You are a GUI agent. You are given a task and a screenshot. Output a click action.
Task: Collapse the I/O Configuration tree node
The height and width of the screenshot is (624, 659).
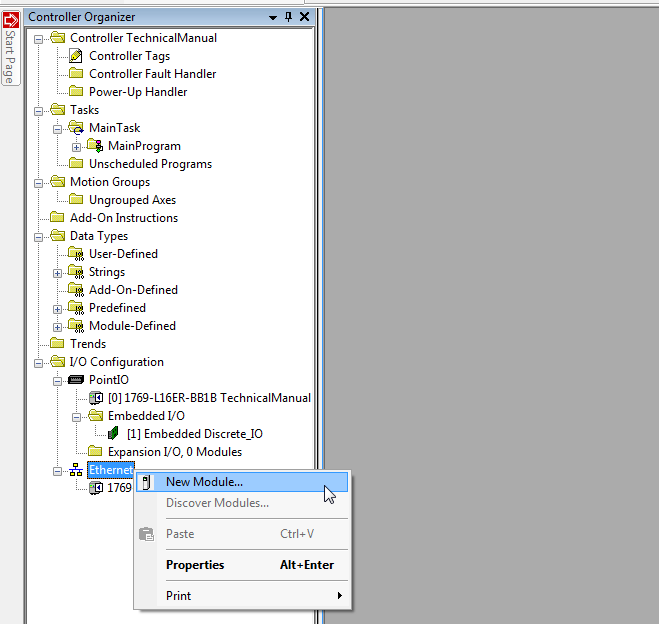tap(39, 362)
